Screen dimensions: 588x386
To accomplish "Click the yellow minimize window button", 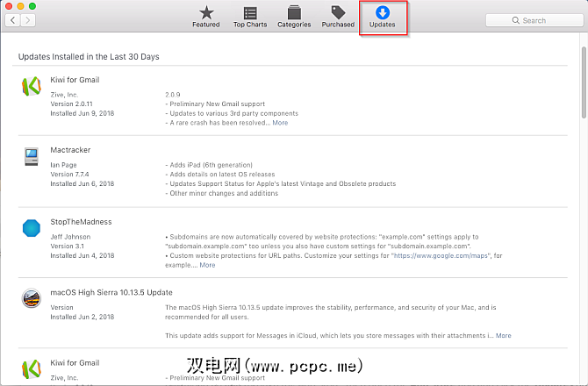I will pyautogui.click(x=21, y=6).
